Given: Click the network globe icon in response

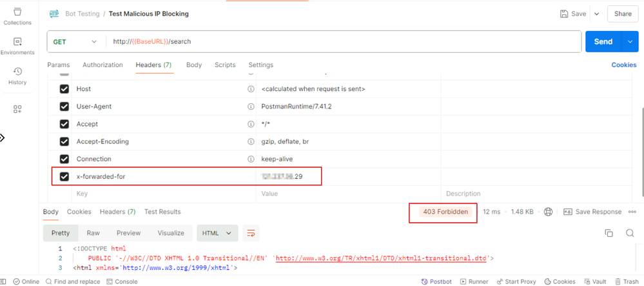Looking at the screenshot, I should (548, 212).
